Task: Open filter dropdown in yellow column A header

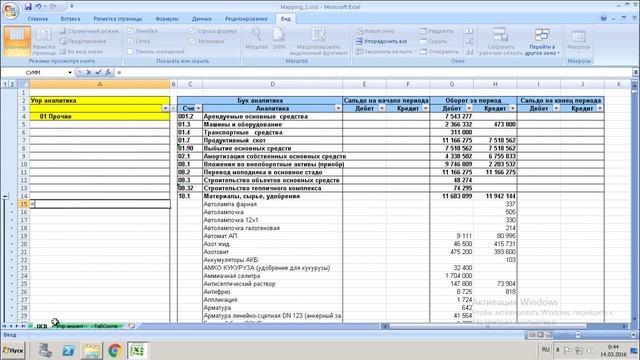Action: (x=165, y=109)
